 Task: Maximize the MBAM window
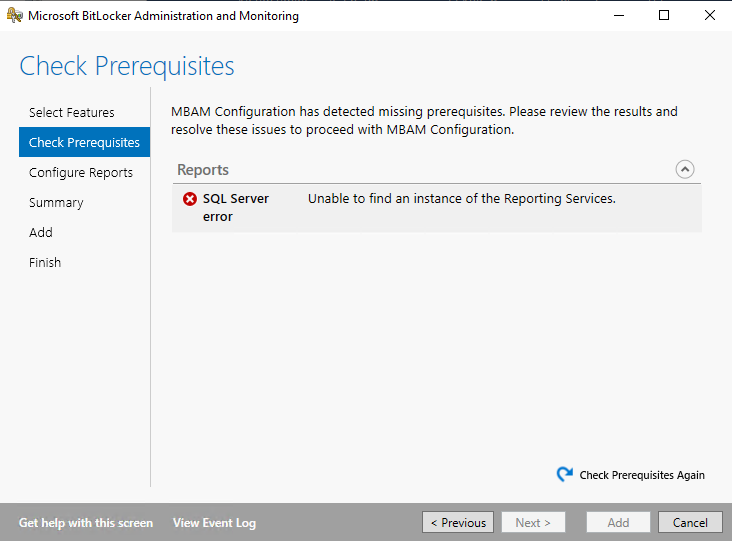coord(663,15)
